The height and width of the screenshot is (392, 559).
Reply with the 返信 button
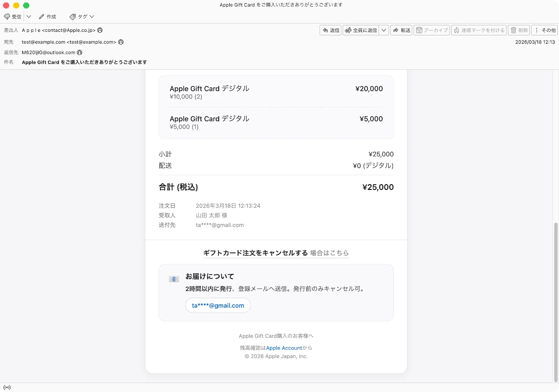coord(331,30)
